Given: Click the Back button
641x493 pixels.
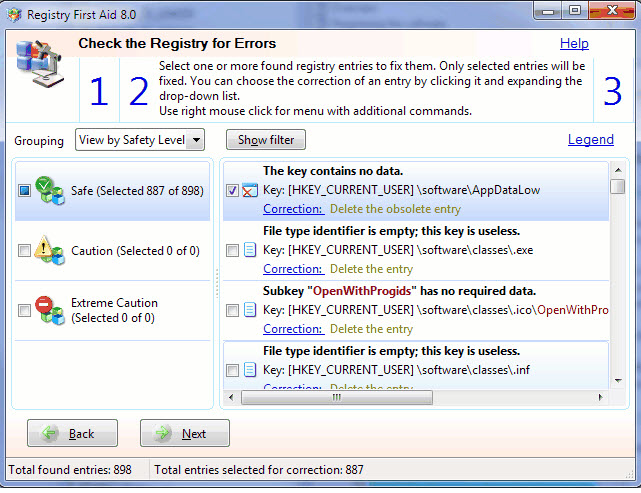Looking at the screenshot, I should click(x=72, y=433).
